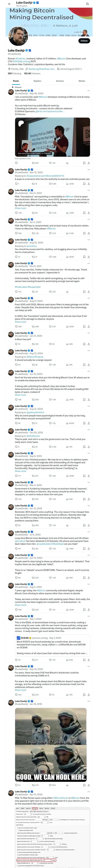This screenshot has height=868, width=98.
Task: Share the Jan 2, 2023 PGP key post
Action: coord(89,233)
